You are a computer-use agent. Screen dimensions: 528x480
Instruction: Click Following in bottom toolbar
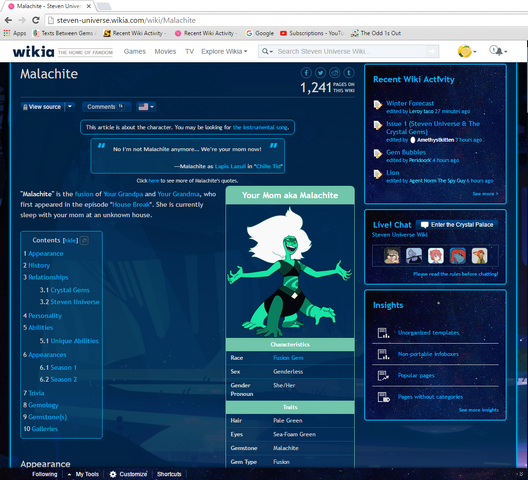[45, 474]
